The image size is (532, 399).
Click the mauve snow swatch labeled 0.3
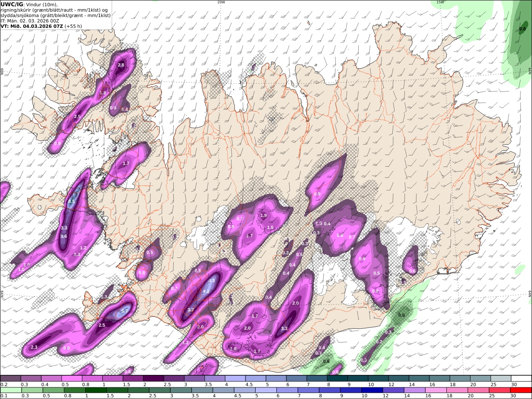(31, 379)
